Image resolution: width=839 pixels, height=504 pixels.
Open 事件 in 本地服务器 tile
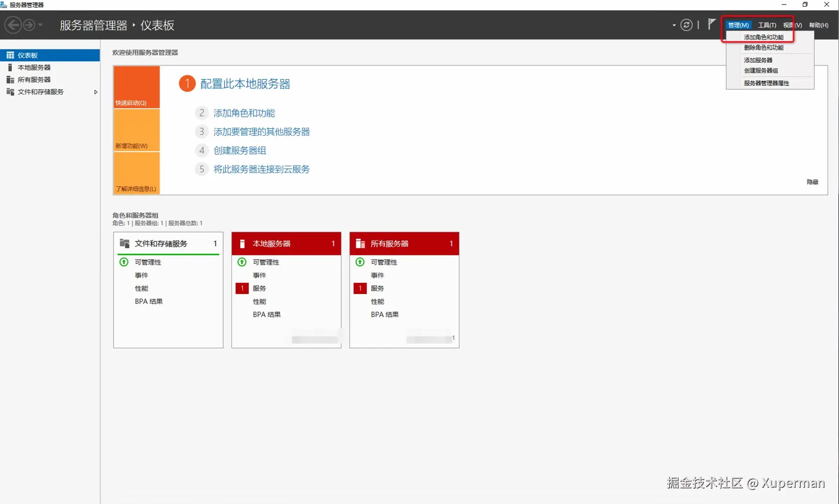click(x=260, y=275)
